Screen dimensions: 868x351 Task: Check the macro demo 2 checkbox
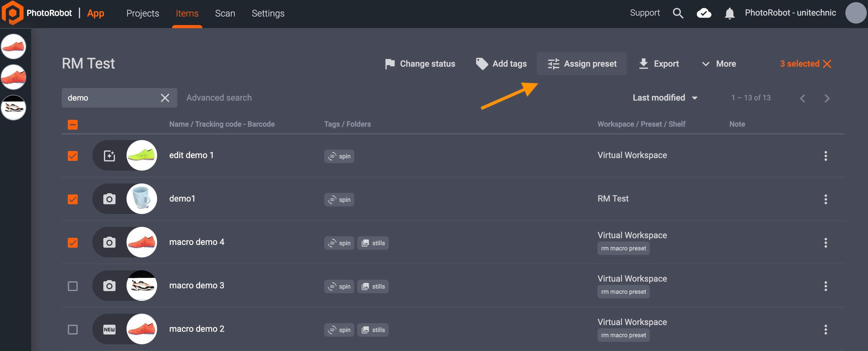pos(72,329)
